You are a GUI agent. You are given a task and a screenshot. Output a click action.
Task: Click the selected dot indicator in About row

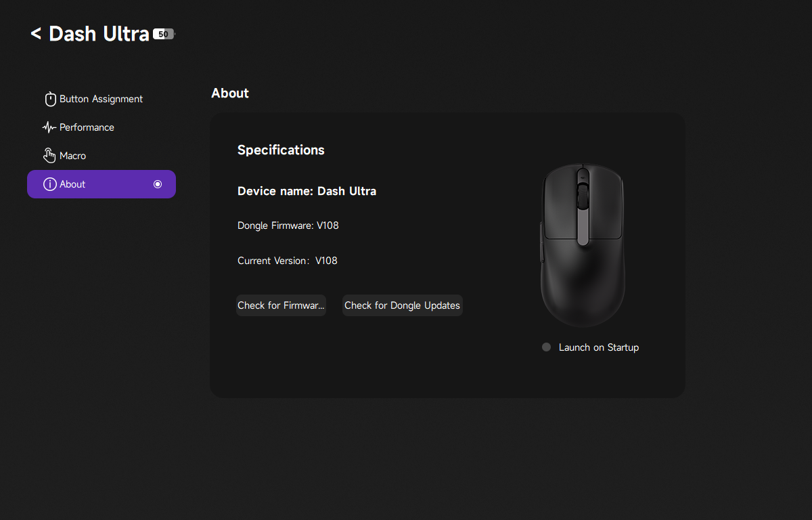coord(158,184)
